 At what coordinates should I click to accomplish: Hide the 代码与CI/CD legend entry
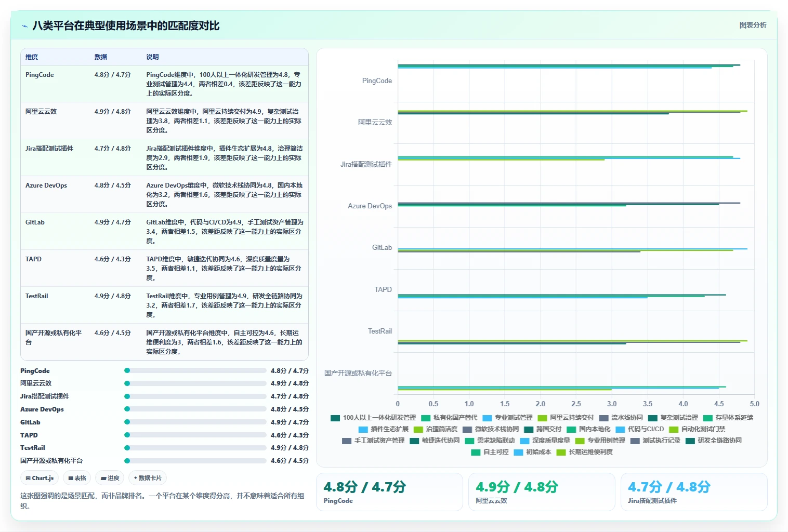[640, 429]
